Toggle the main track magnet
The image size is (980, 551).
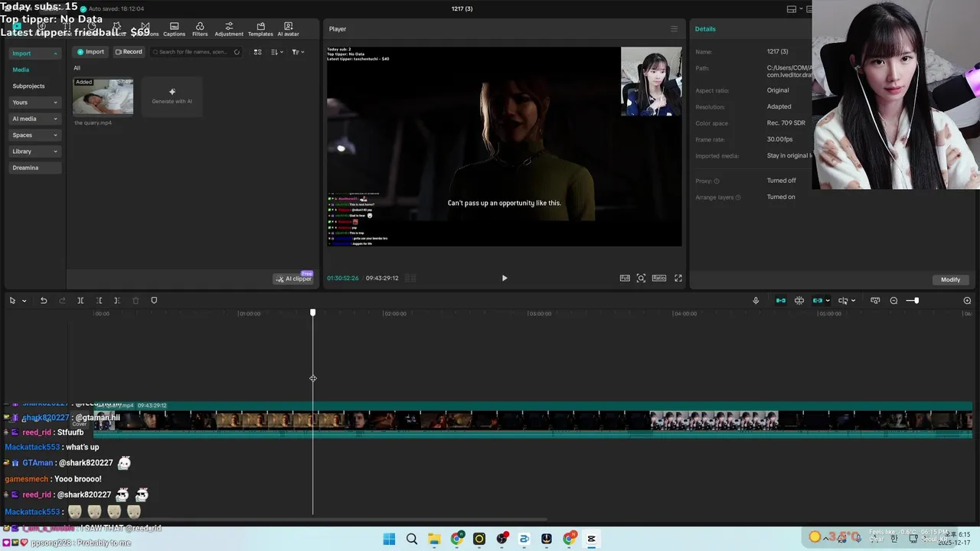(x=781, y=301)
